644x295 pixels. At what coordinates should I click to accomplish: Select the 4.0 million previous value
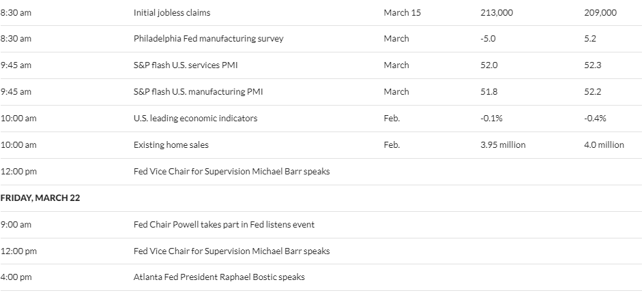pos(604,145)
